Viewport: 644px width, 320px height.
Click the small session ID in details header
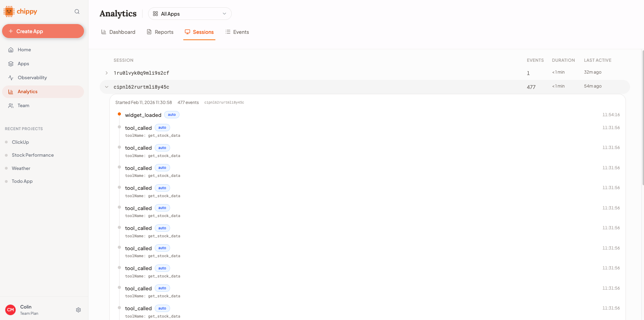tap(224, 103)
